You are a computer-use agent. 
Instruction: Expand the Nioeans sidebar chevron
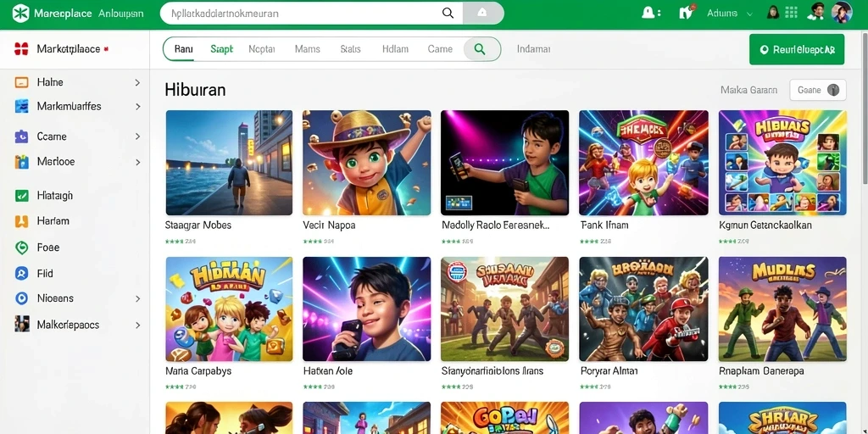137,298
